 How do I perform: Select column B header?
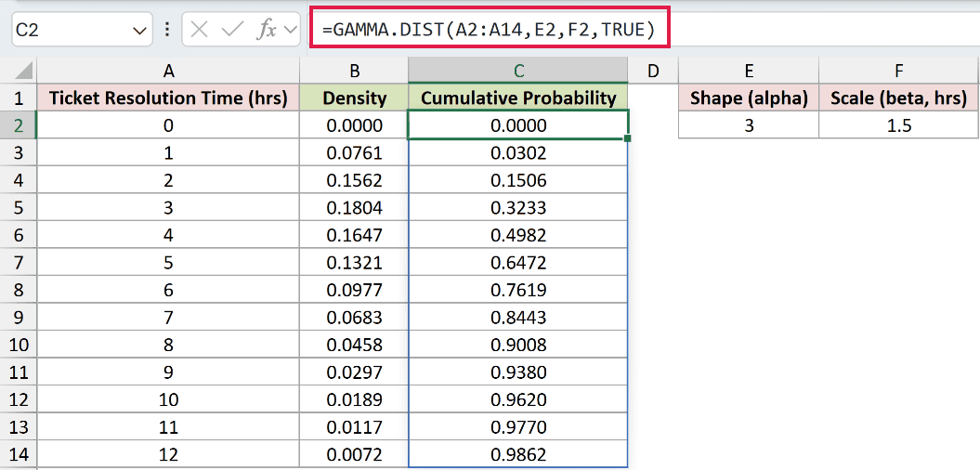354,71
